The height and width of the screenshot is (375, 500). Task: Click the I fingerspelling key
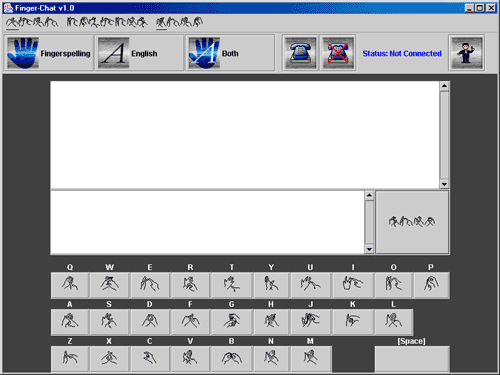coord(353,285)
